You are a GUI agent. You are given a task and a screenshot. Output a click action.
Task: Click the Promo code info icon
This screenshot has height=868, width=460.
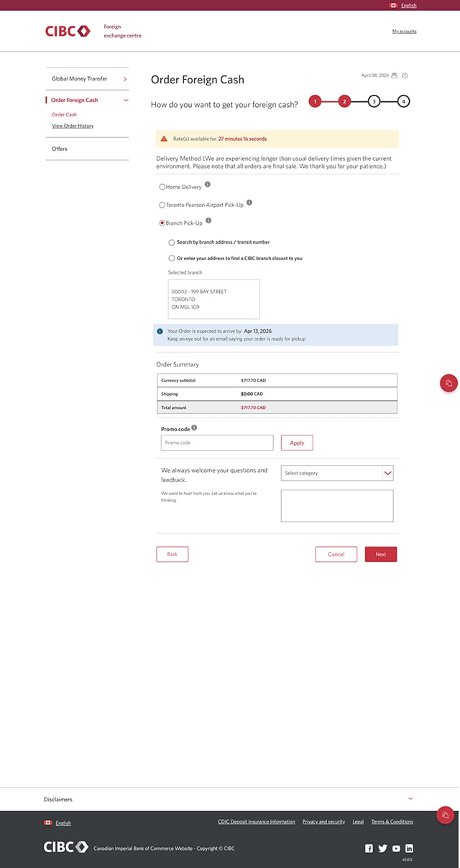194,428
